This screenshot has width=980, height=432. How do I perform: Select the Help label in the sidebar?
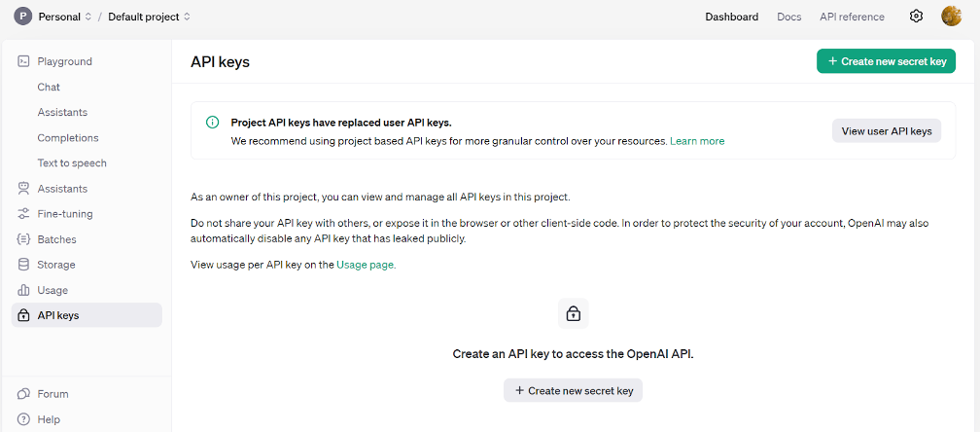(x=49, y=419)
